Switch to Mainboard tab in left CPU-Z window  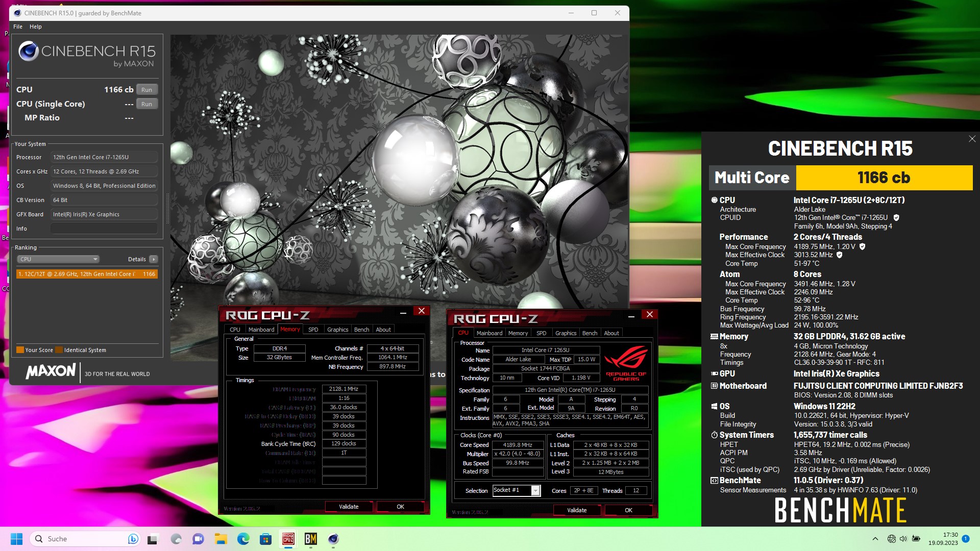[261, 330]
